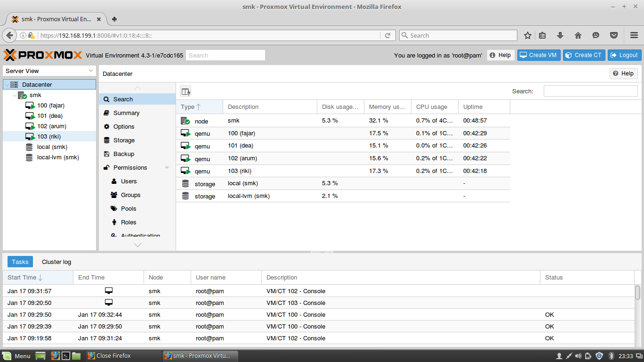Open the Server View dropdown
This screenshot has height=362, width=644.
[49, 71]
